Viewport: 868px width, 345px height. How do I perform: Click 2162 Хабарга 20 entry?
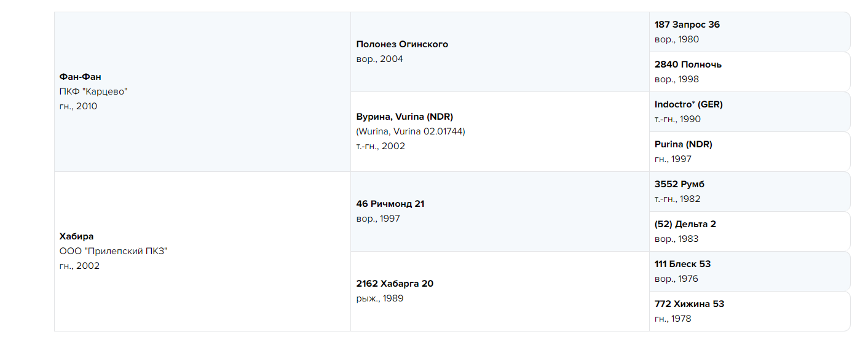point(395,284)
